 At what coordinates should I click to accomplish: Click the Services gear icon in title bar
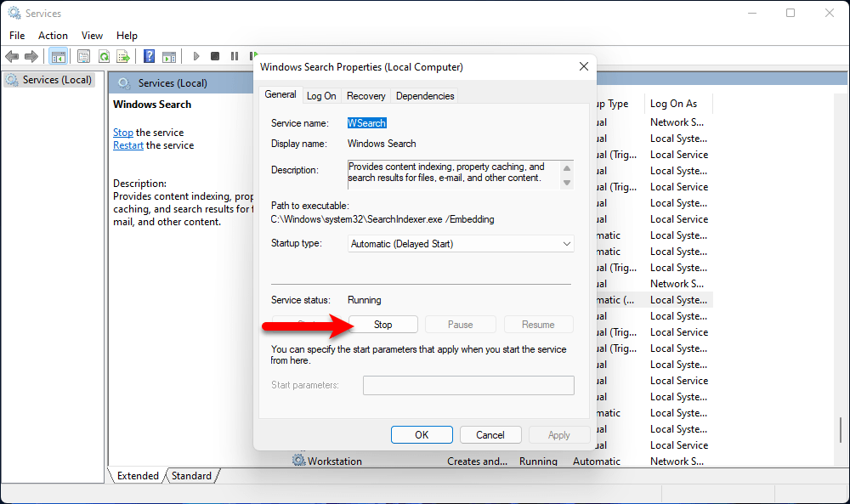coord(14,13)
